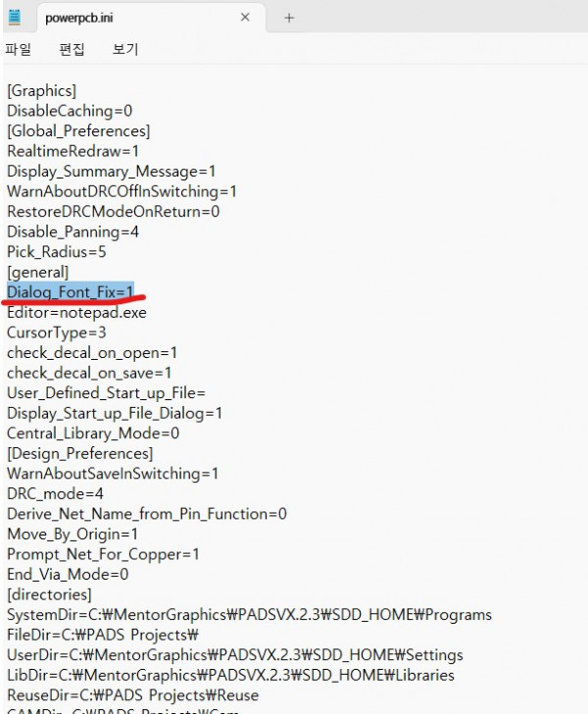This screenshot has height=714, width=588.
Task: Click the LibDir path line
Action: tap(230, 675)
